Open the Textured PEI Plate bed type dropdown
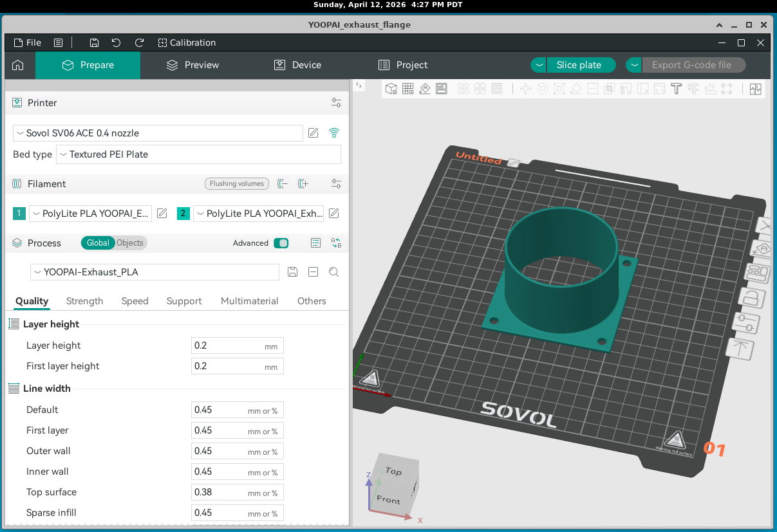Screen dimensions: 777x532 pyautogui.click(x=198, y=154)
